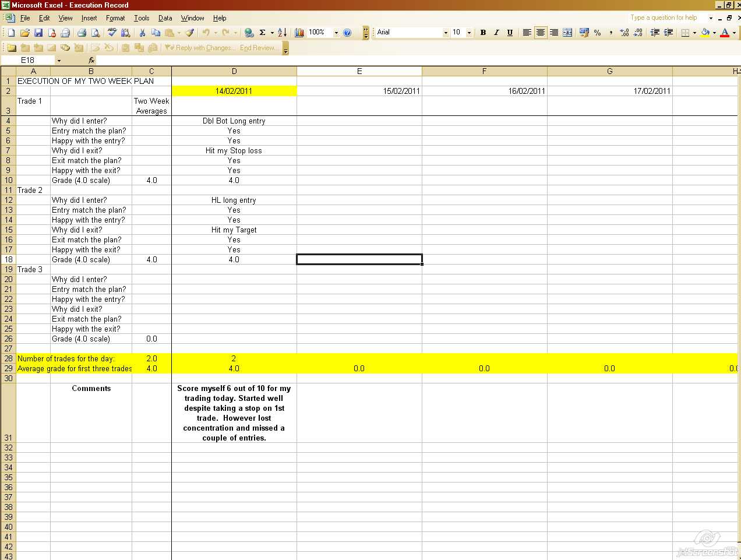The image size is (741, 560).
Task: Expand the Name Box dropdown arrow
Action: click(x=59, y=61)
